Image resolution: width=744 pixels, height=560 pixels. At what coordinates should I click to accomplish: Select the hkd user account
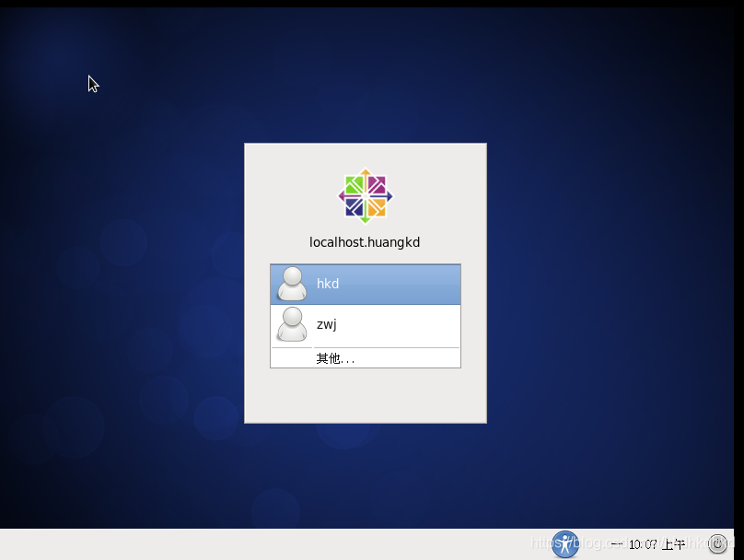pos(366,284)
